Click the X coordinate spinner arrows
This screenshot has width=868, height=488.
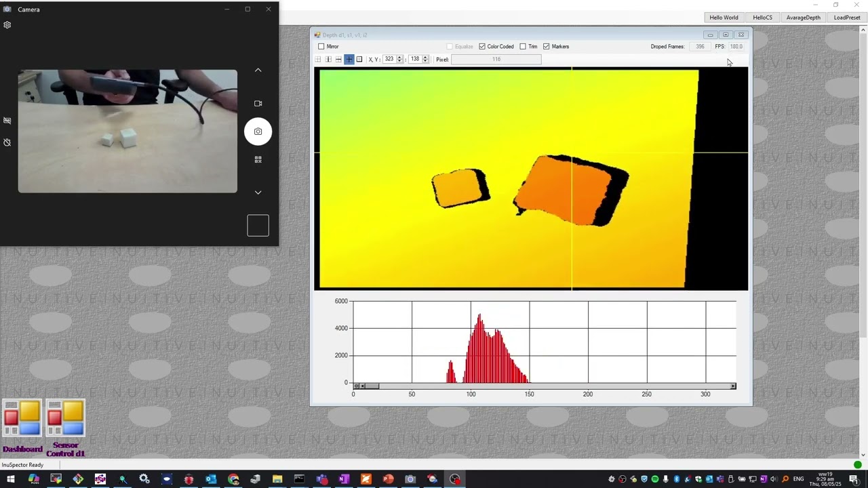400,60
